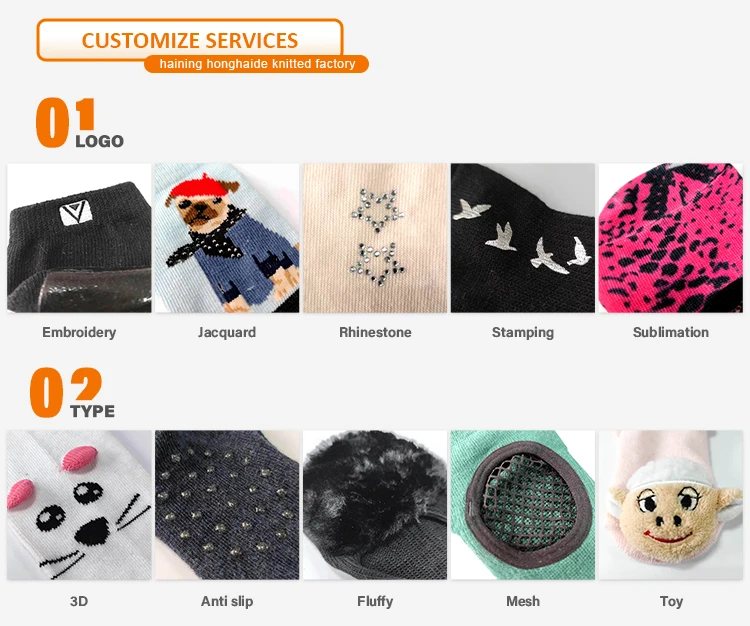The width and height of the screenshot is (750, 626).
Task: Click the Rhinestone caption label
Action: point(375,332)
